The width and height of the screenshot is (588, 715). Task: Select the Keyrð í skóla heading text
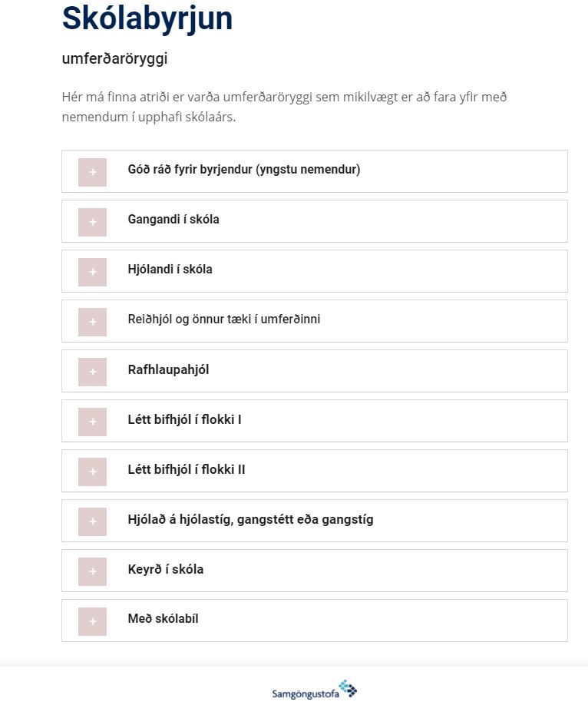[166, 569]
